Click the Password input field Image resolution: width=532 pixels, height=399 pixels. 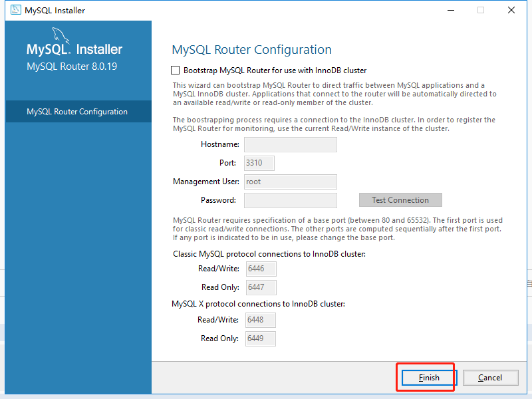(x=291, y=200)
